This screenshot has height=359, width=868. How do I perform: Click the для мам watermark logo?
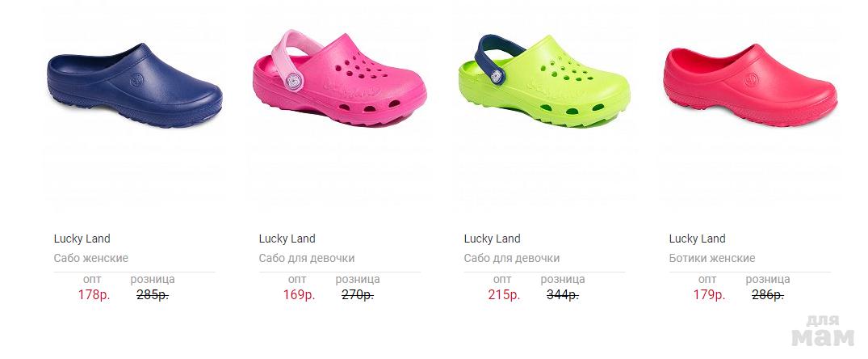(823, 331)
